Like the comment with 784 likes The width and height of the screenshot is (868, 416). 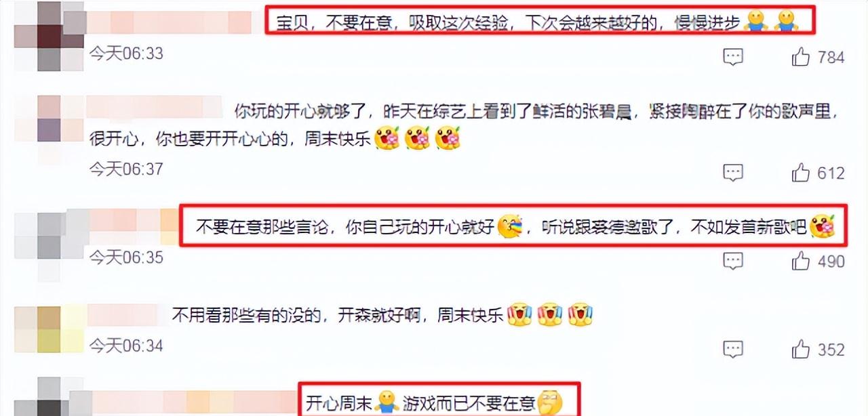coord(801,57)
